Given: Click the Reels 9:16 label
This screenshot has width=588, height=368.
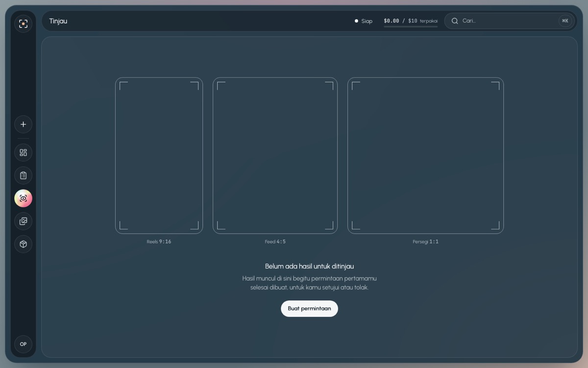Looking at the screenshot, I should [x=159, y=241].
